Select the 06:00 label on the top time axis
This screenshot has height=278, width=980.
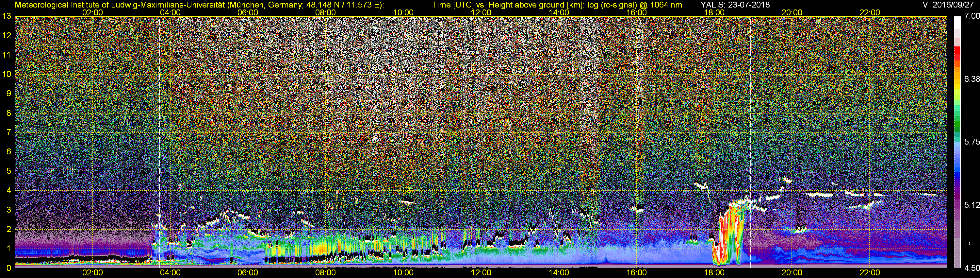coord(248,12)
